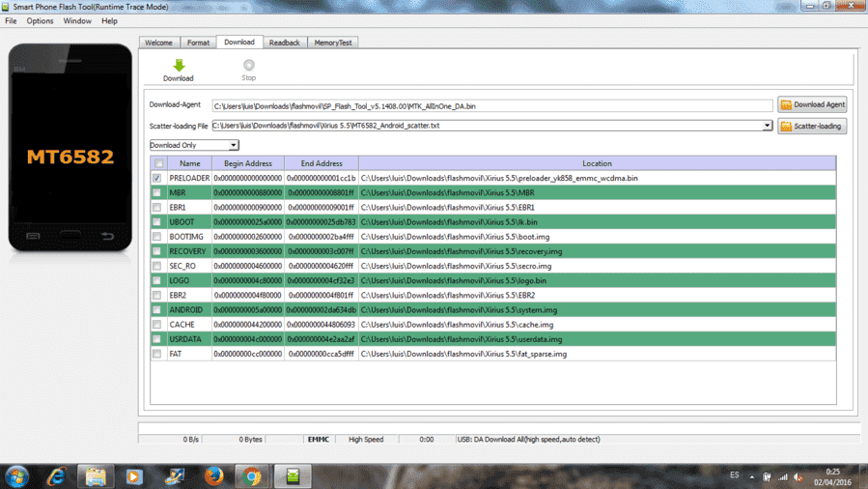The height and width of the screenshot is (489, 868).
Task: Click the EMMC status bar entry
Action: click(x=319, y=439)
